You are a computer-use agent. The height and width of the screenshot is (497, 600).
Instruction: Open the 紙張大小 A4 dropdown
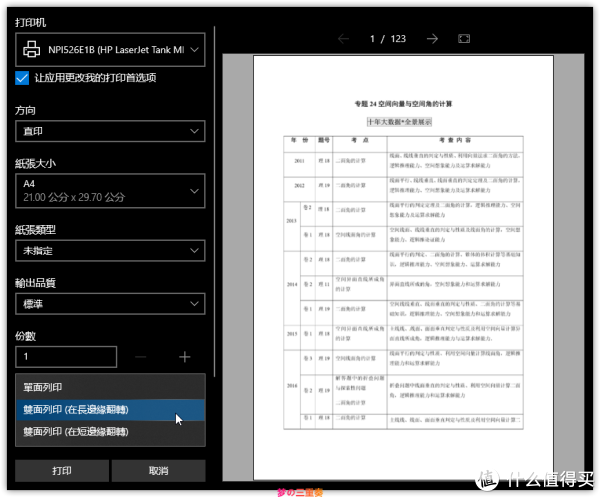tap(111, 188)
